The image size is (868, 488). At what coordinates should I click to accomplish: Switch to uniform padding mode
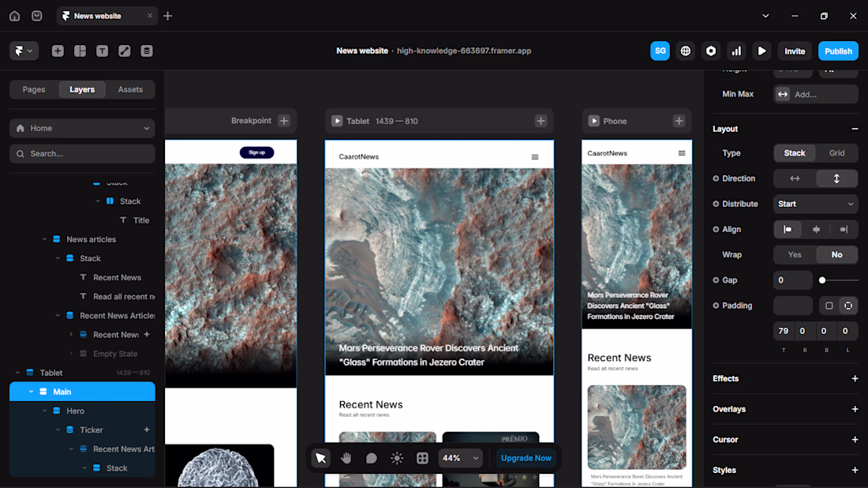(x=829, y=306)
